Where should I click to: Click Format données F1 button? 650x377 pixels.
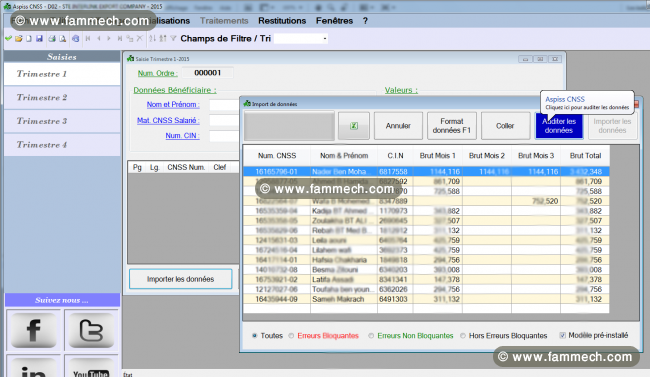point(452,126)
